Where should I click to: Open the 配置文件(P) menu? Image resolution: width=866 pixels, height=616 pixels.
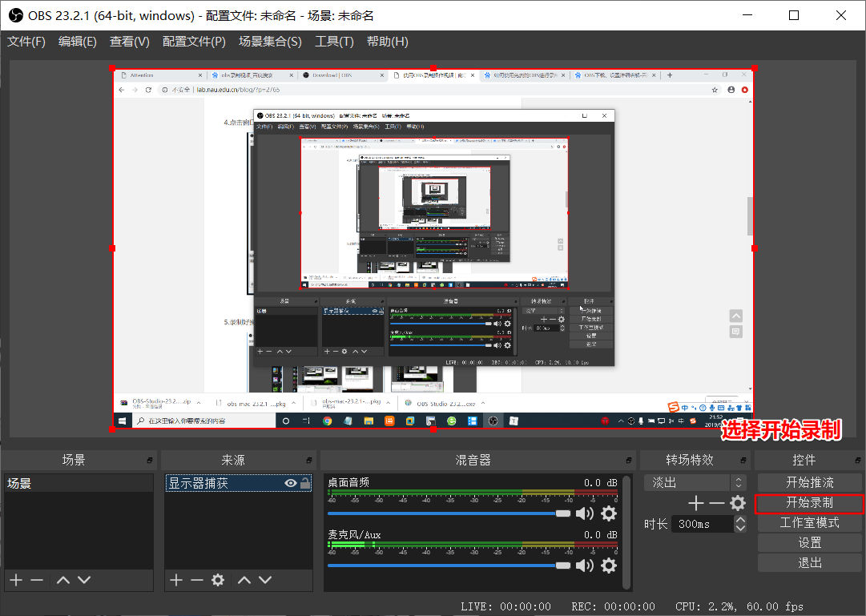click(194, 42)
